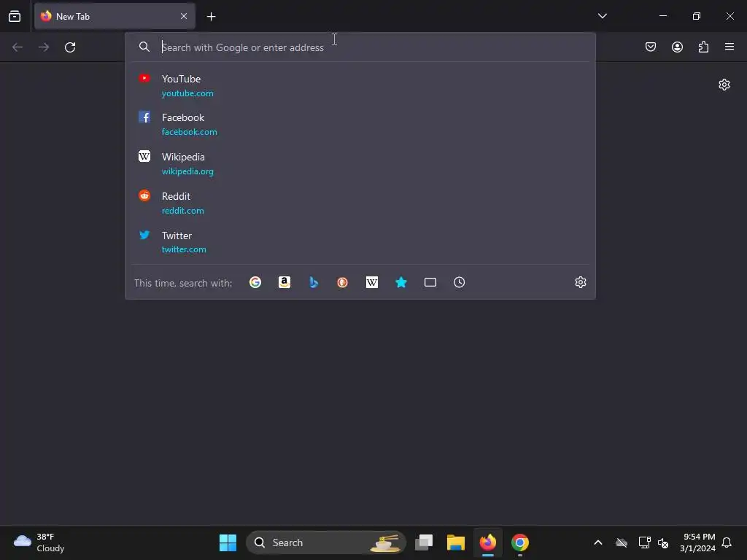
Task: Open notifications bell on taskbar
Action: (727, 542)
